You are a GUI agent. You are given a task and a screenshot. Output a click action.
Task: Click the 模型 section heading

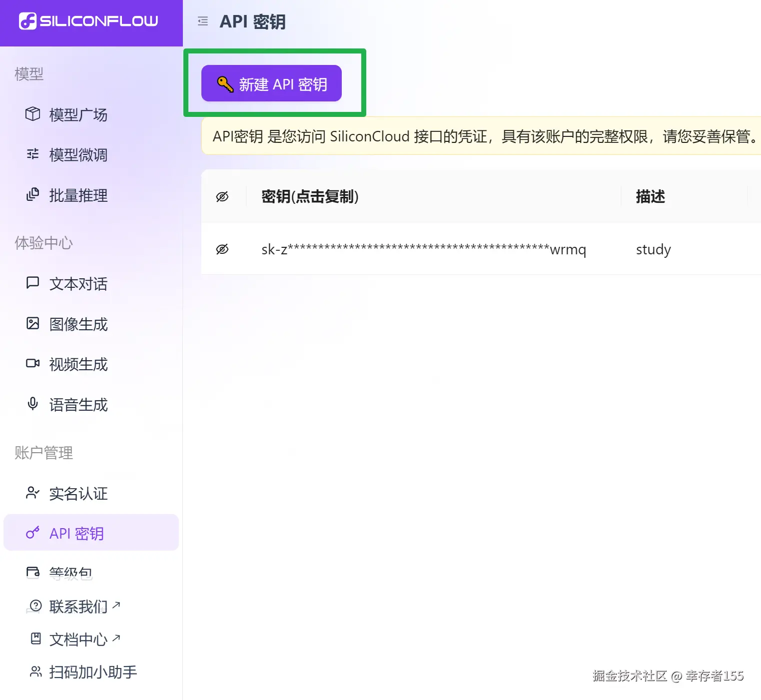pos(29,74)
